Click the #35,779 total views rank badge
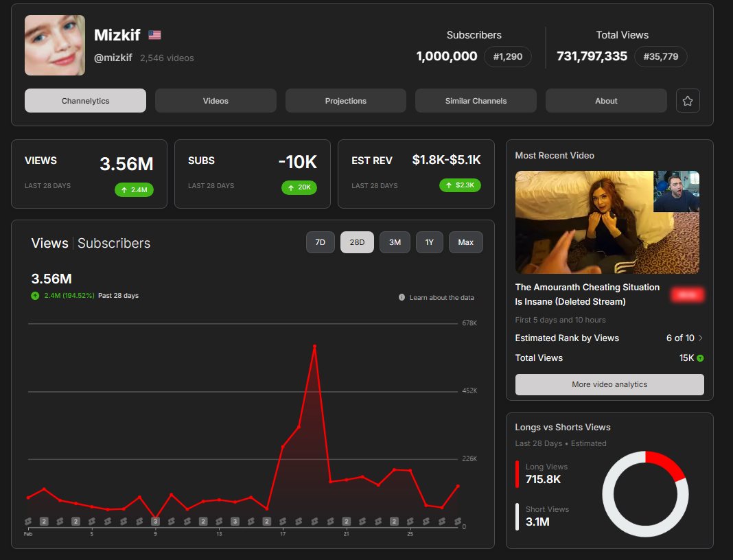 (x=660, y=56)
